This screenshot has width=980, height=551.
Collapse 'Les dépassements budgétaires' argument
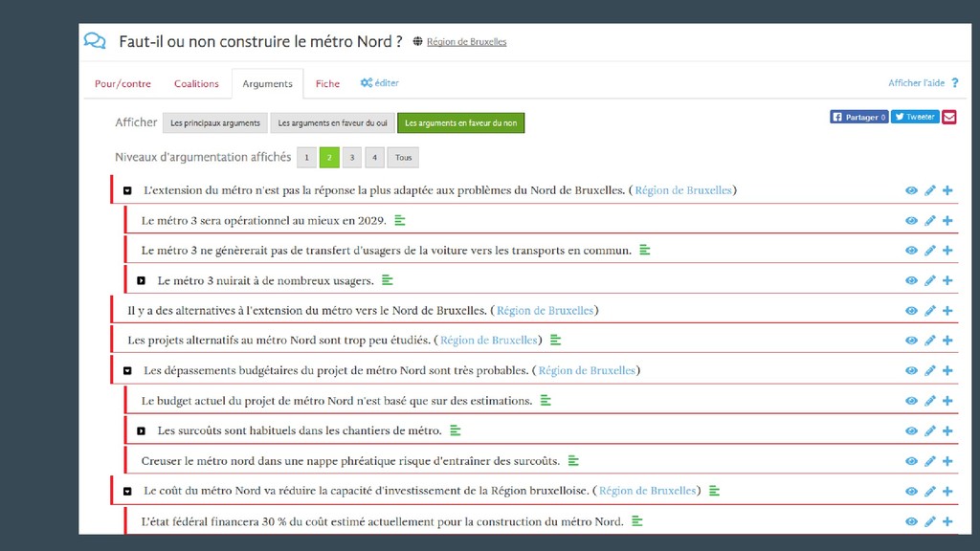[127, 371]
